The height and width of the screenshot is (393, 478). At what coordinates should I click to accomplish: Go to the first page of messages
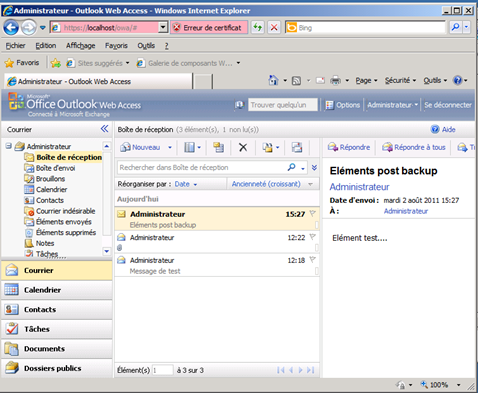tap(281, 370)
